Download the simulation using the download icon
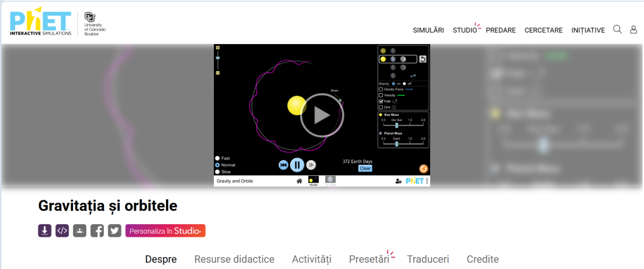Image resolution: width=644 pixels, height=269 pixels. (x=45, y=231)
